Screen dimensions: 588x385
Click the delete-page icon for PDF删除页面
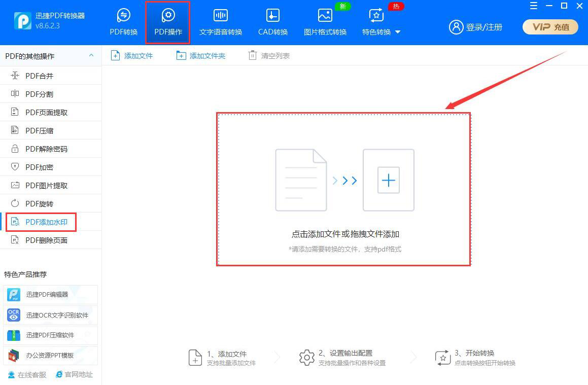(15, 240)
